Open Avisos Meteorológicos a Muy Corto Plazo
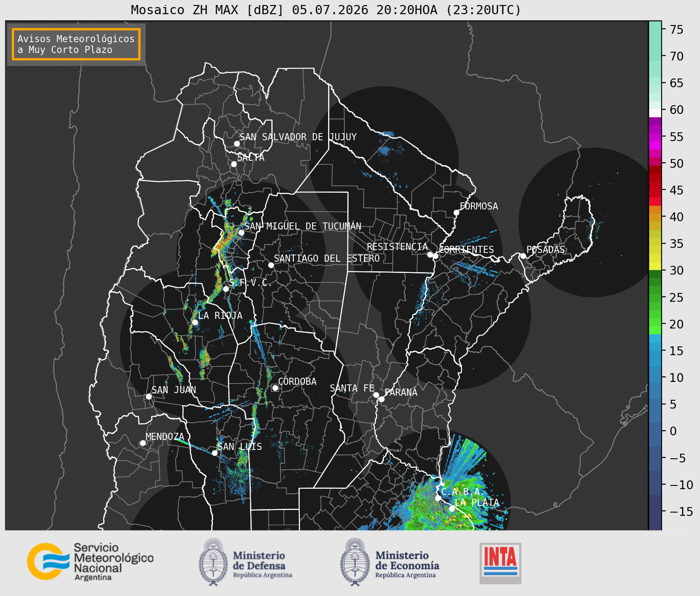The image size is (700, 596). click(76, 44)
